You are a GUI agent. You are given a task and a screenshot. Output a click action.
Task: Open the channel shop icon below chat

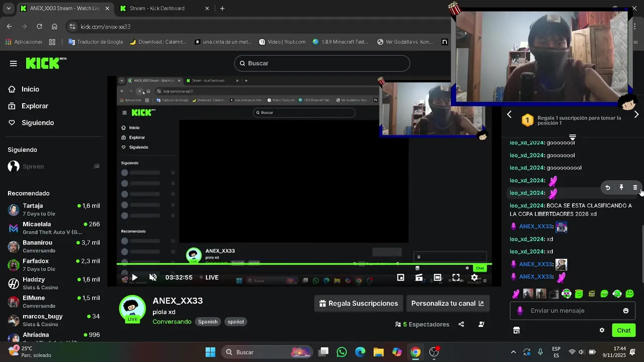click(516, 330)
